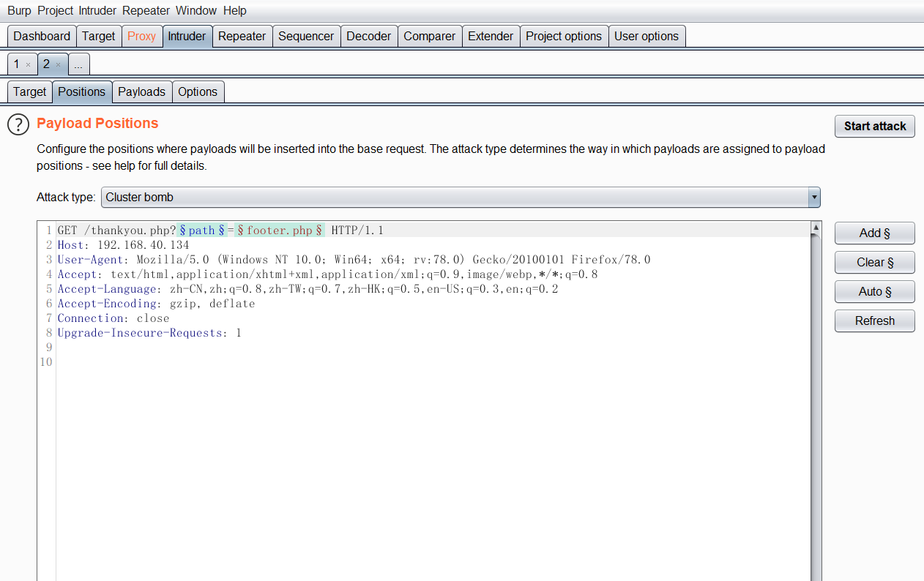Open the Burp menu
The height and width of the screenshot is (581, 924).
pyautogui.click(x=19, y=10)
